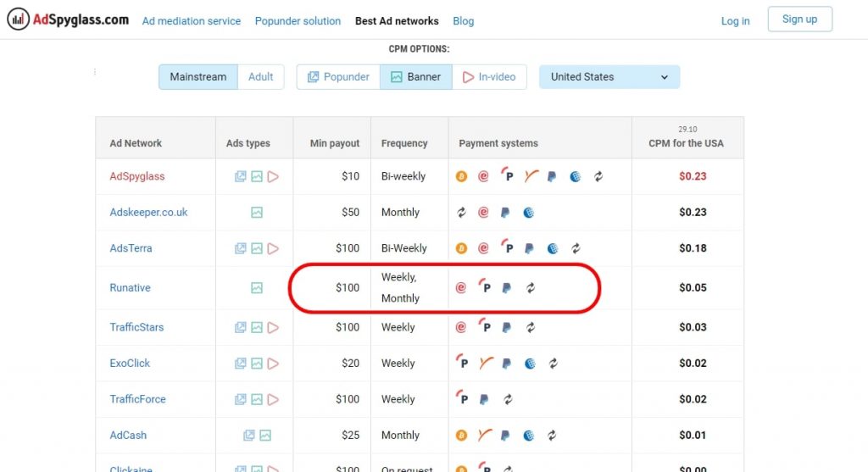The image size is (868, 472).
Task: Click the $0.18 CPM value for AdsTerra
Action: pos(693,248)
